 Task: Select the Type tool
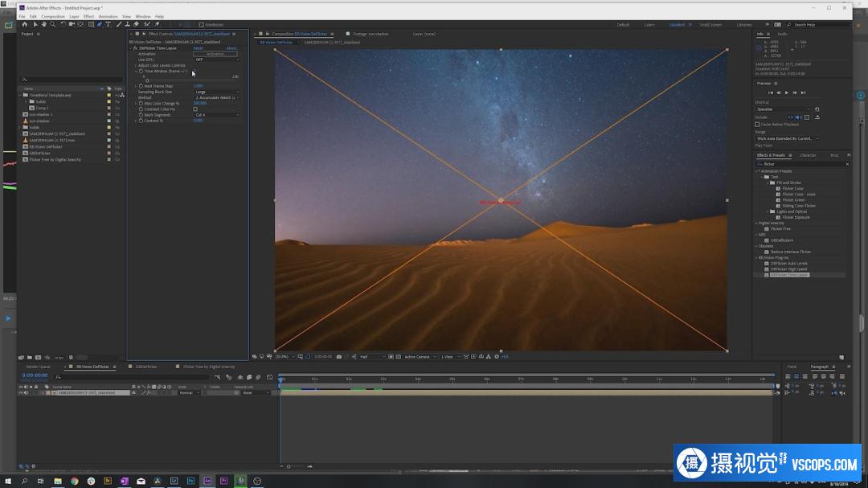pyautogui.click(x=108, y=24)
